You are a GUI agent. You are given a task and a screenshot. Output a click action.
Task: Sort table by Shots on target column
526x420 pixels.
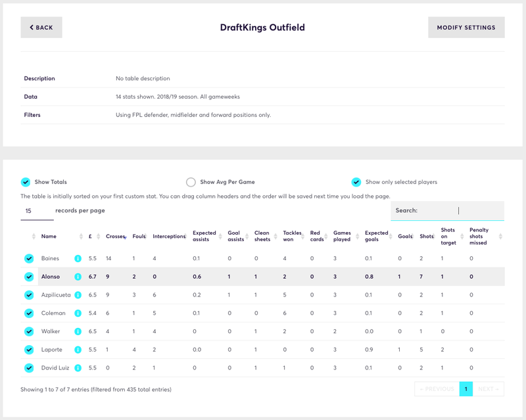pos(448,236)
